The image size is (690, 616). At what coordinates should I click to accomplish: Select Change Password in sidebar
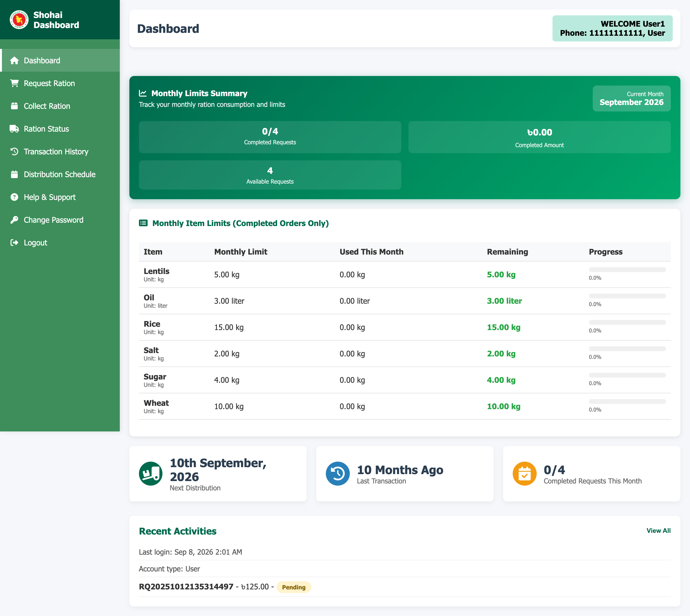pos(60,220)
